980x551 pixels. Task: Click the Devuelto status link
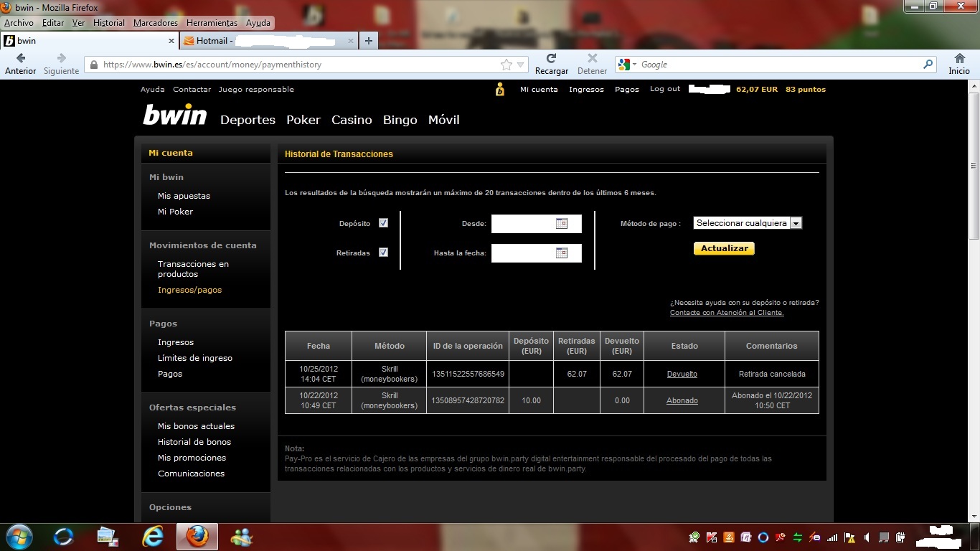coord(682,374)
